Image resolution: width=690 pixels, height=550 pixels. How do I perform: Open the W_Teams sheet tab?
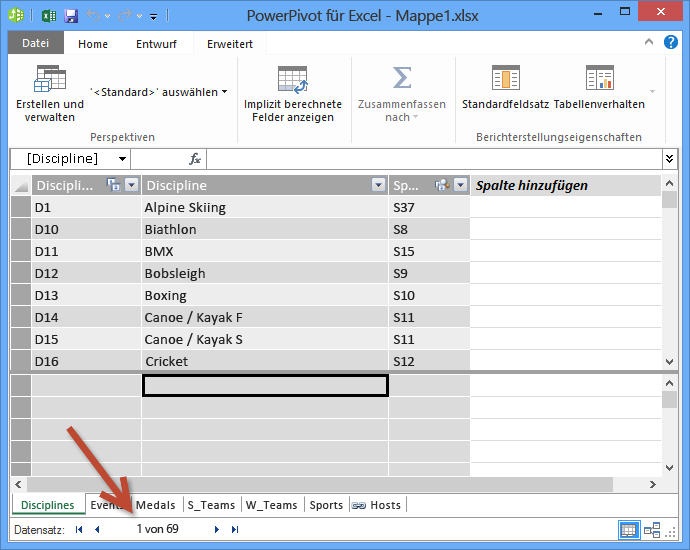click(x=272, y=505)
